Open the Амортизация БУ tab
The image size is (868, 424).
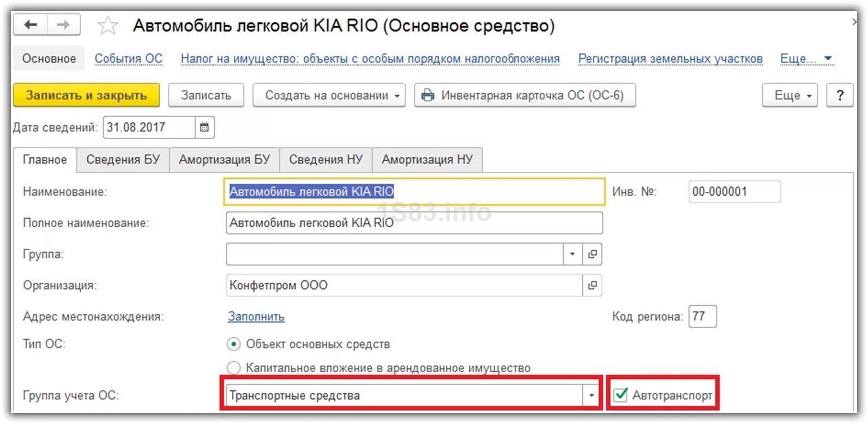click(x=225, y=160)
